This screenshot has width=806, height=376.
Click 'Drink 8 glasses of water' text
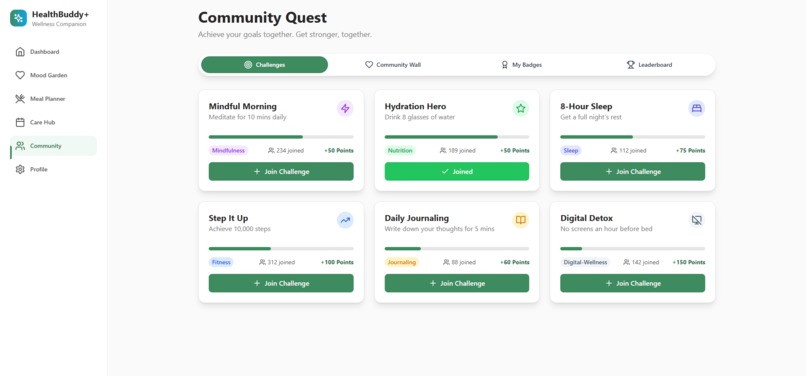point(419,117)
